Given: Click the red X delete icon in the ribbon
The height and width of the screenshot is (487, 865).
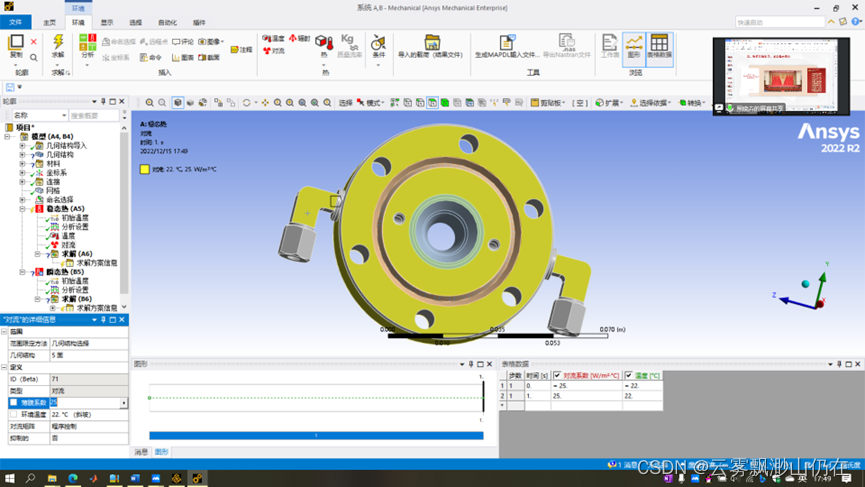Looking at the screenshot, I should (x=34, y=42).
